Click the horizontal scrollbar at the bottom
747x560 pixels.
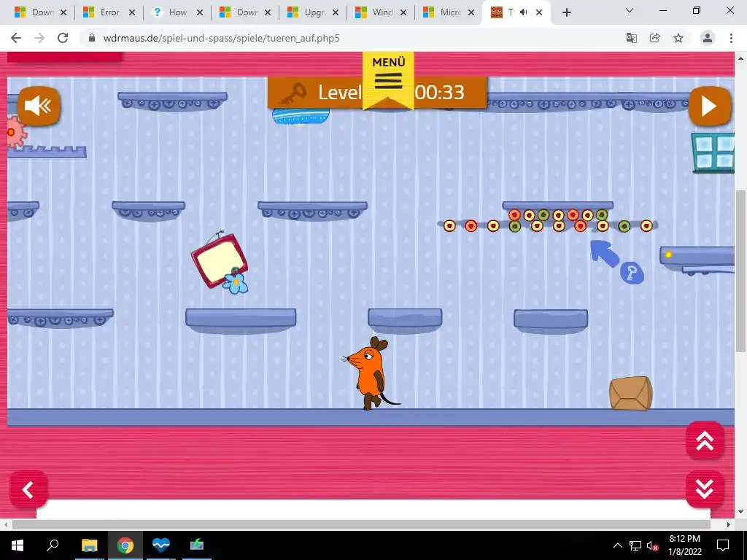pyautogui.click(x=361, y=524)
